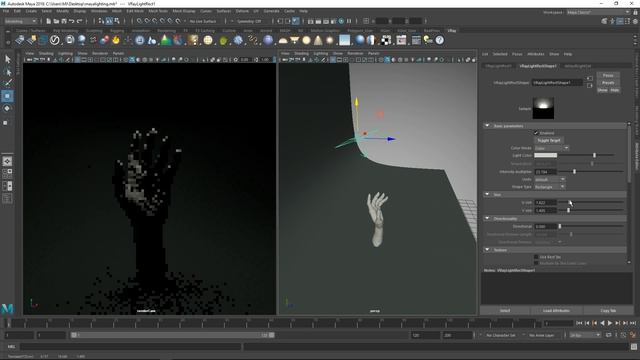The width and height of the screenshot is (640, 360).
Task: Click the V size slider handle
Action: pos(568,210)
